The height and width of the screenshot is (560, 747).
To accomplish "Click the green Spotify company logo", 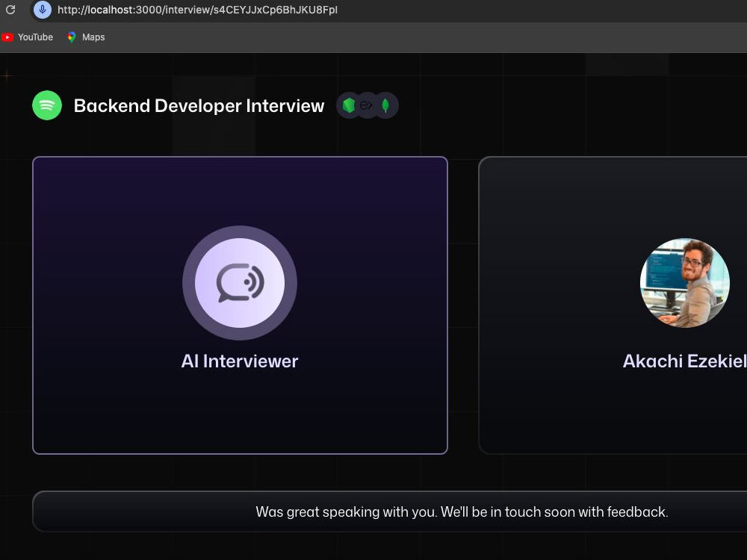I will 46,105.
